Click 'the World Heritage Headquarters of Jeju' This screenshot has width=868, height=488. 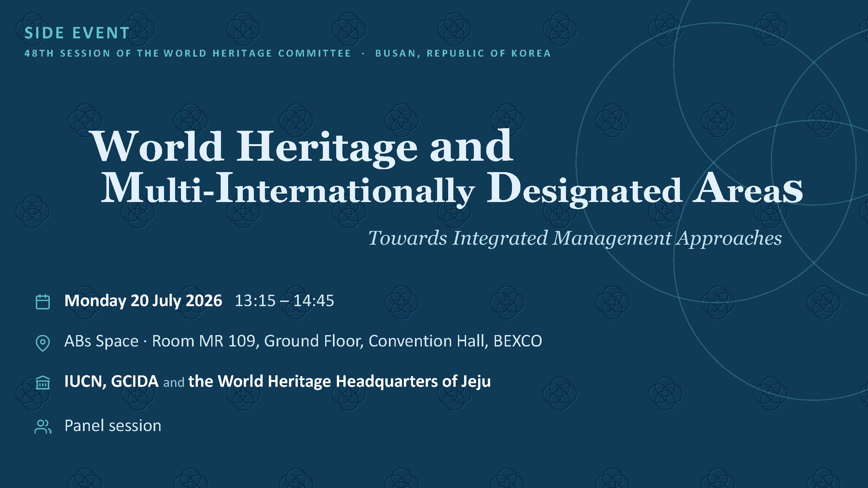340,382
